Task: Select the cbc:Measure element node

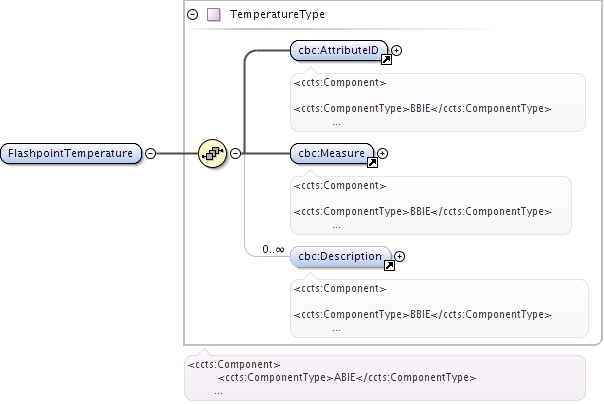Action: point(332,153)
